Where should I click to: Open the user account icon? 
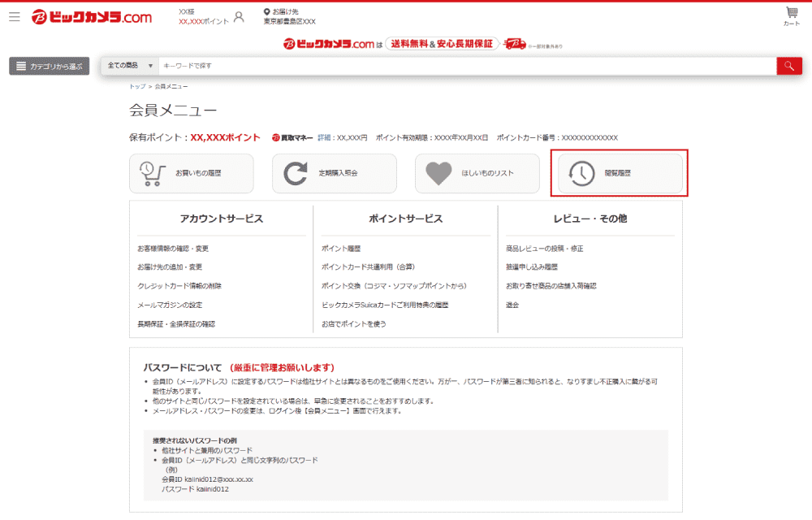[239, 16]
